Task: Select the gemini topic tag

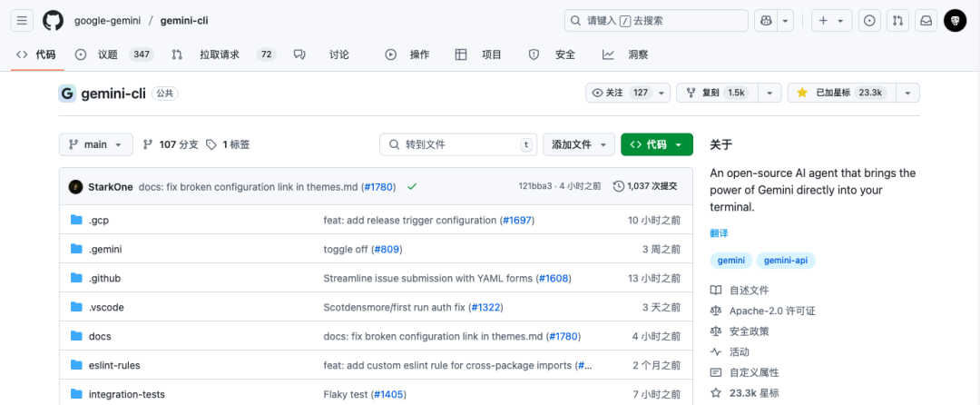Action: pyautogui.click(x=730, y=260)
